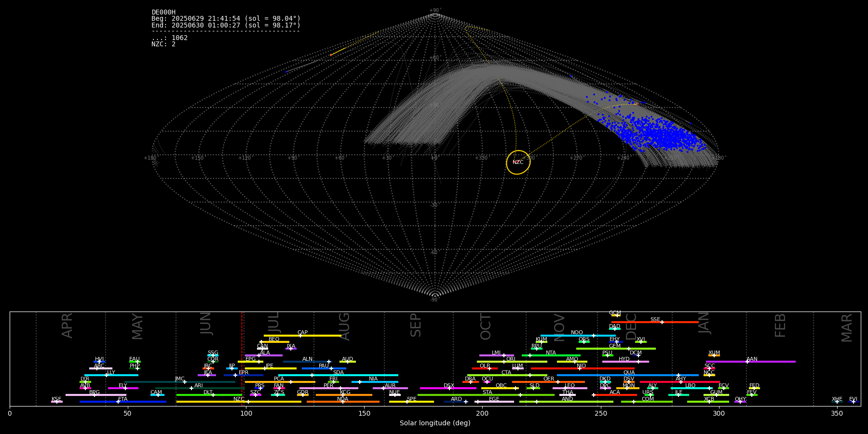Click the MAR month label
The width and height of the screenshot is (868, 434).
point(847,328)
